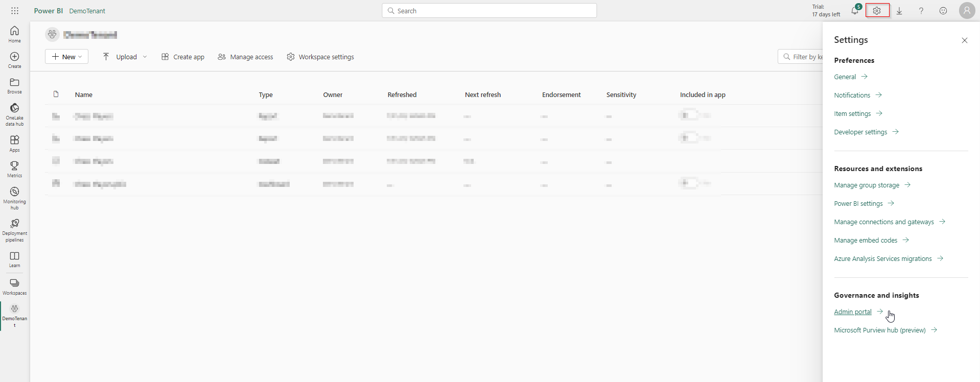
Task: Click the download arrow icon
Action: (x=899, y=11)
